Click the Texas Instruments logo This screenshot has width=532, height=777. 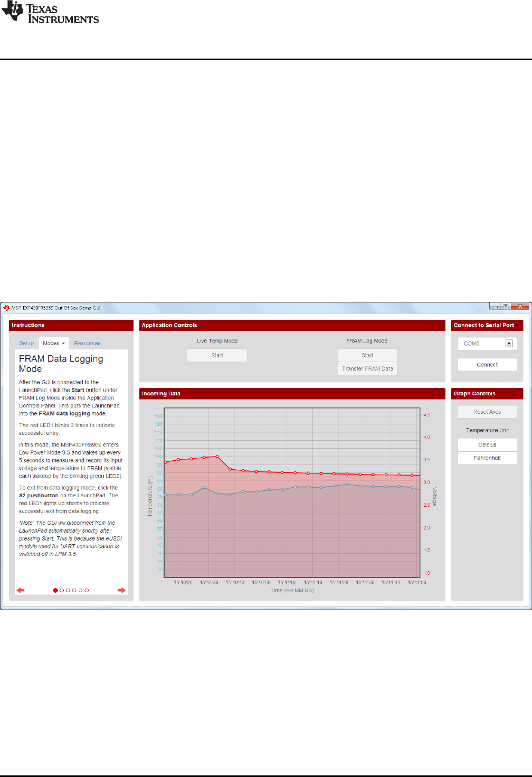[51, 13]
